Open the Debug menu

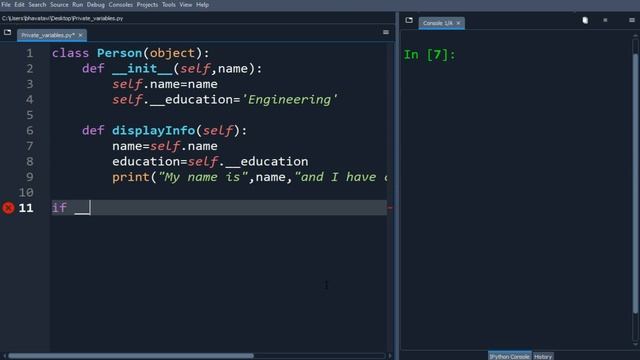(96, 5)
